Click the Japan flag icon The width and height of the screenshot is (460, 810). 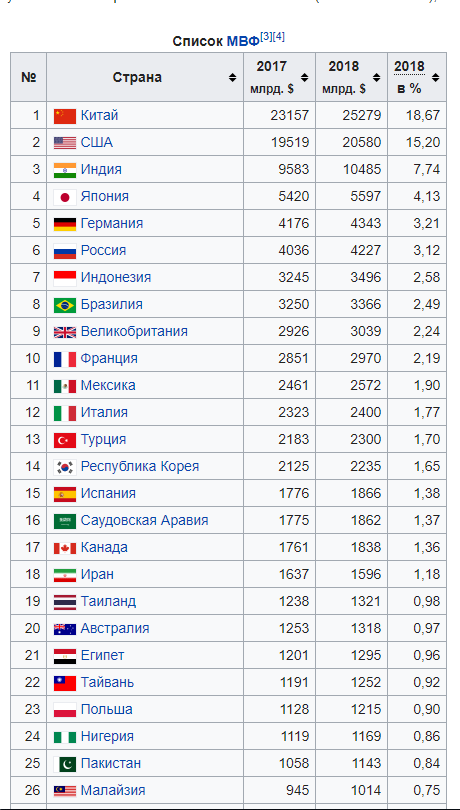[x=65, y=197]
